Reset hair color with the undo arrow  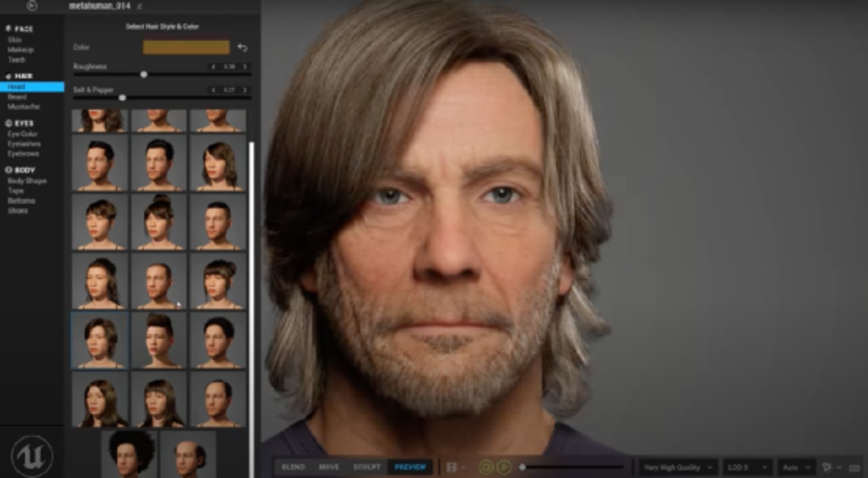[x=243, y=48]
